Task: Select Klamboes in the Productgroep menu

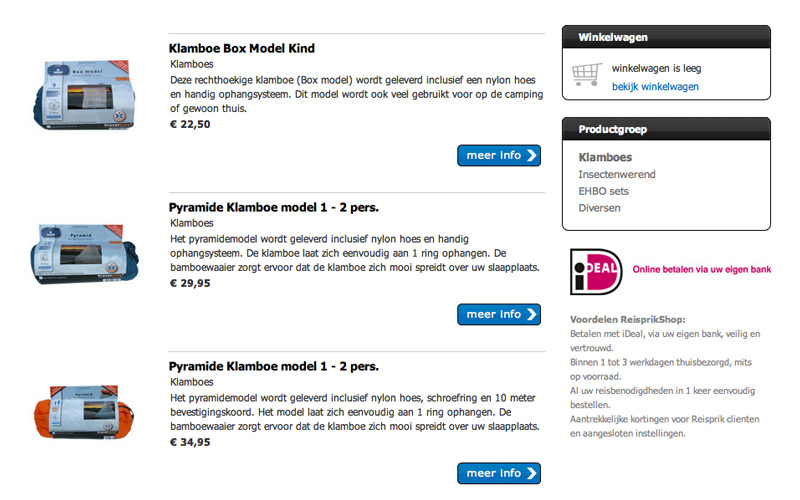Action: click(605, 157)
